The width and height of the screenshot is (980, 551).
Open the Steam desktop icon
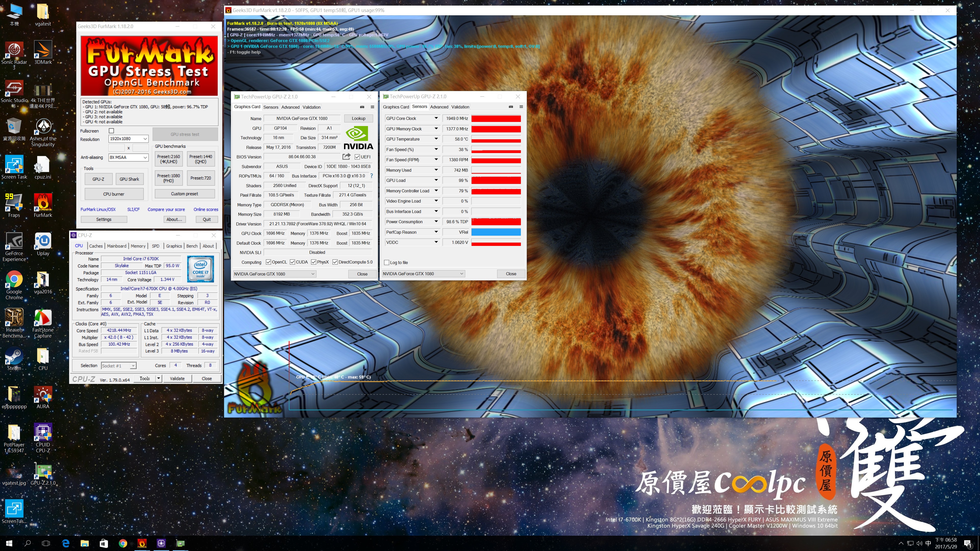tap(14, 359)
